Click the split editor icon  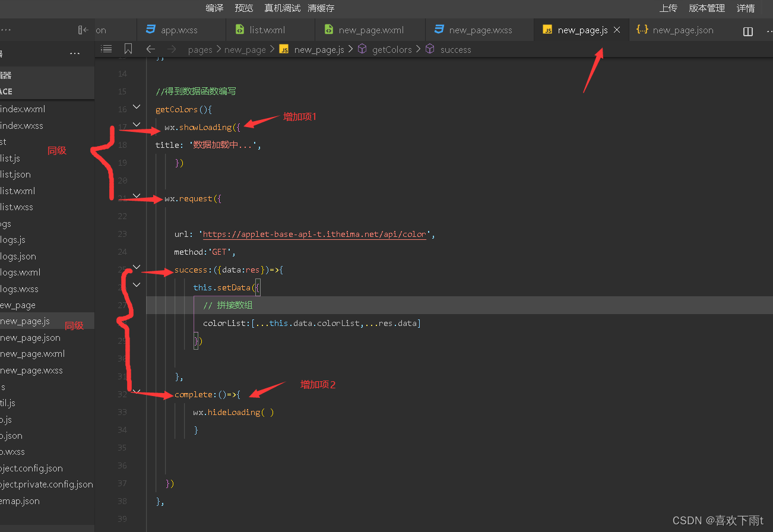click(748, 31)
